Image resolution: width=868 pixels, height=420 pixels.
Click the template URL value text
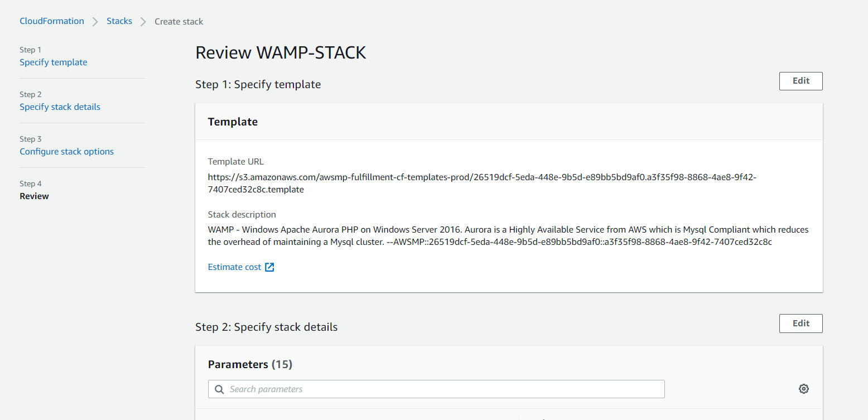coord(482,184)
